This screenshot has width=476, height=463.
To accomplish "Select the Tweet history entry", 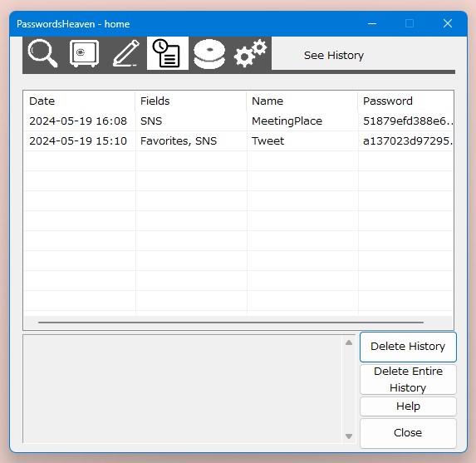I will coord(238,141).
